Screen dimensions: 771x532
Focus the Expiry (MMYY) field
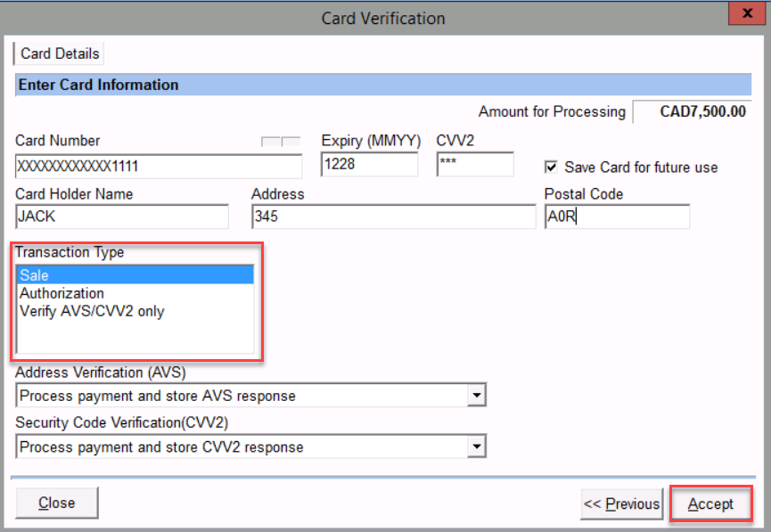(369, 166)
